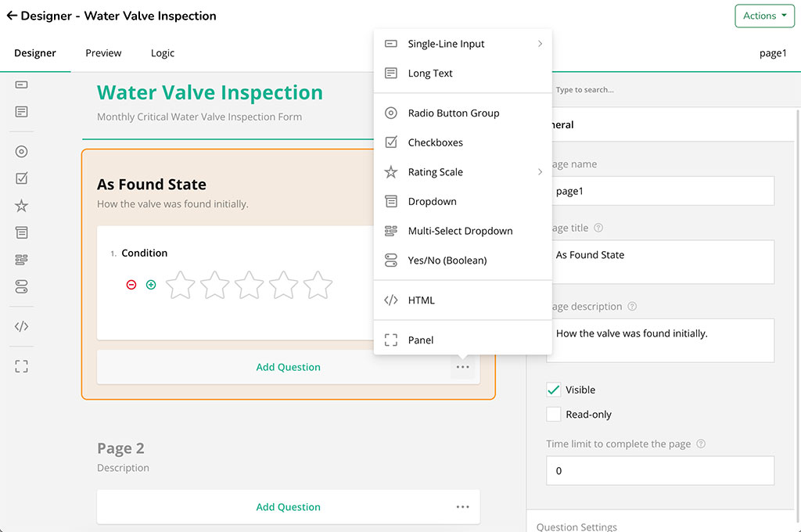
Task: Click the back arrow beside Designer title
Action: pyautogui.click(x=12, y=16)
